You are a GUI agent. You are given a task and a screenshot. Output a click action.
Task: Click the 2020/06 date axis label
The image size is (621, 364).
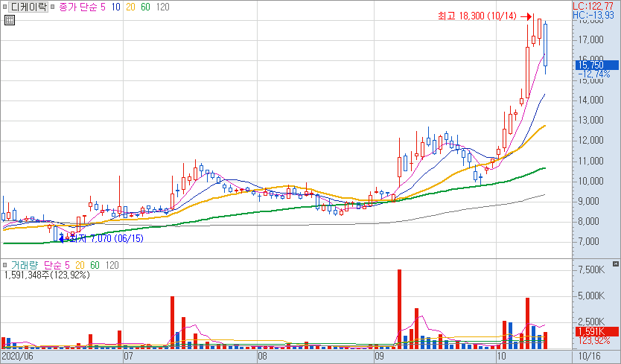17,356
